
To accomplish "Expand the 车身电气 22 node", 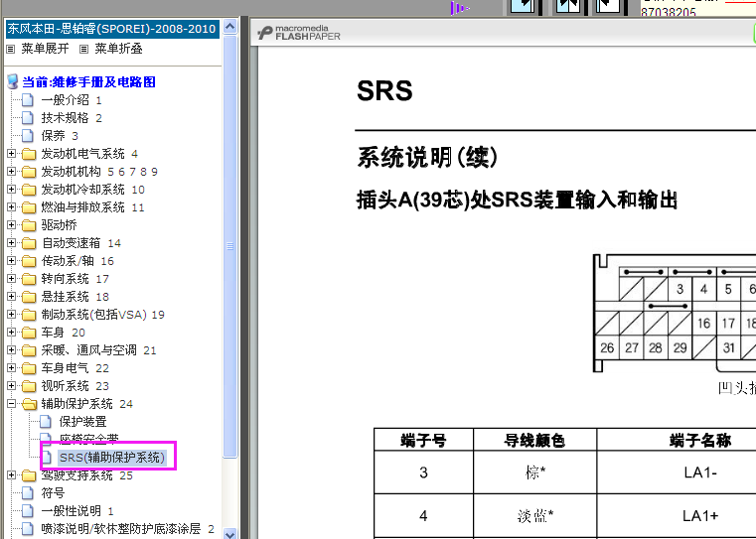I will click(x=11, y=367).
